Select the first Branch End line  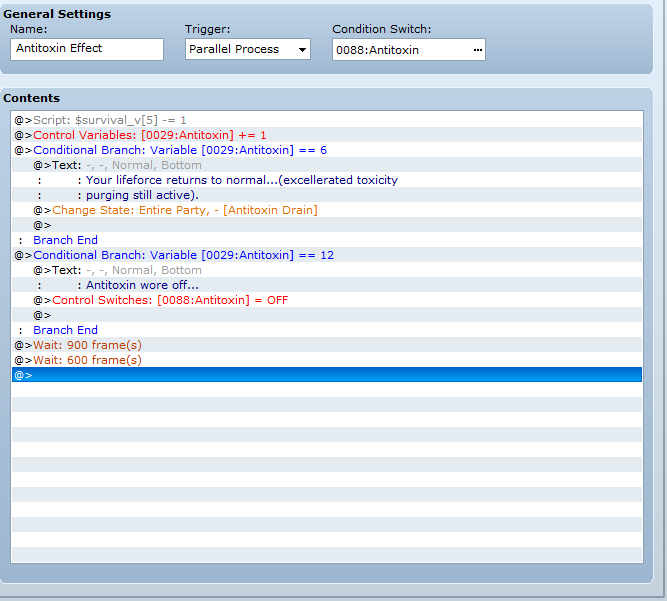(x=65, y=240)
